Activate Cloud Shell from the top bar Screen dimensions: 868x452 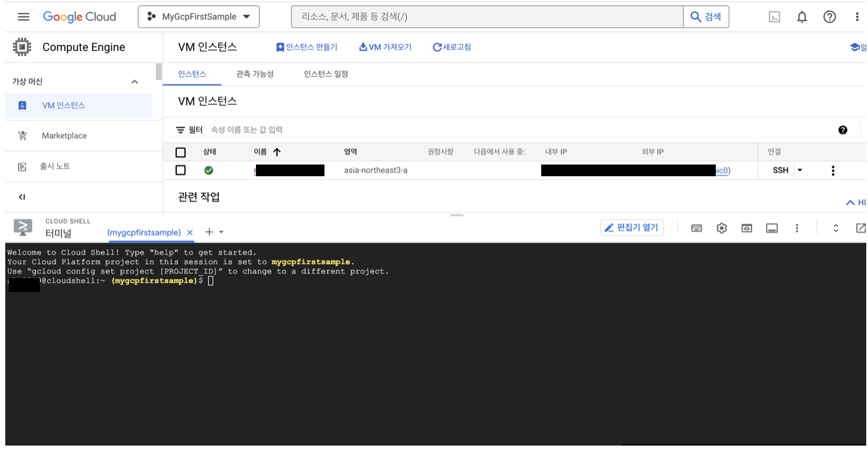click(774, 17)
